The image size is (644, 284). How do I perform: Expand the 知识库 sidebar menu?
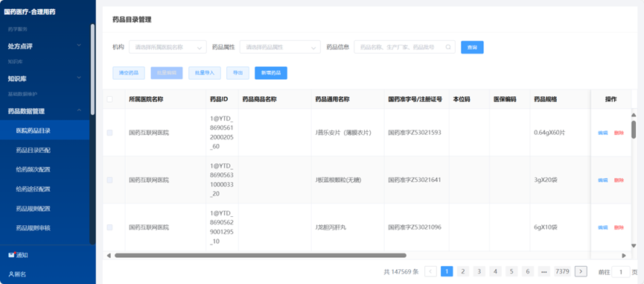pos(45,78)
